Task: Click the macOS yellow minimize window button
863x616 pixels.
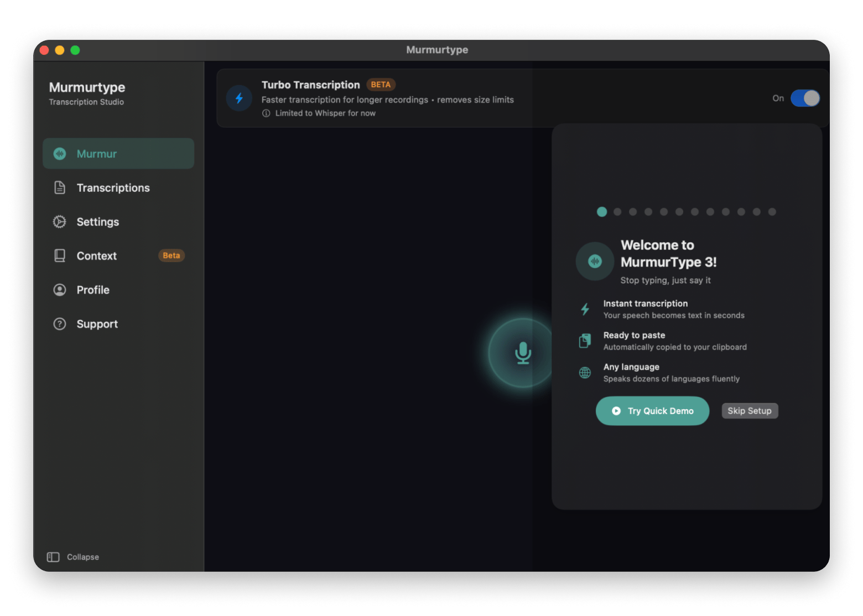Action: click(60, 50)
